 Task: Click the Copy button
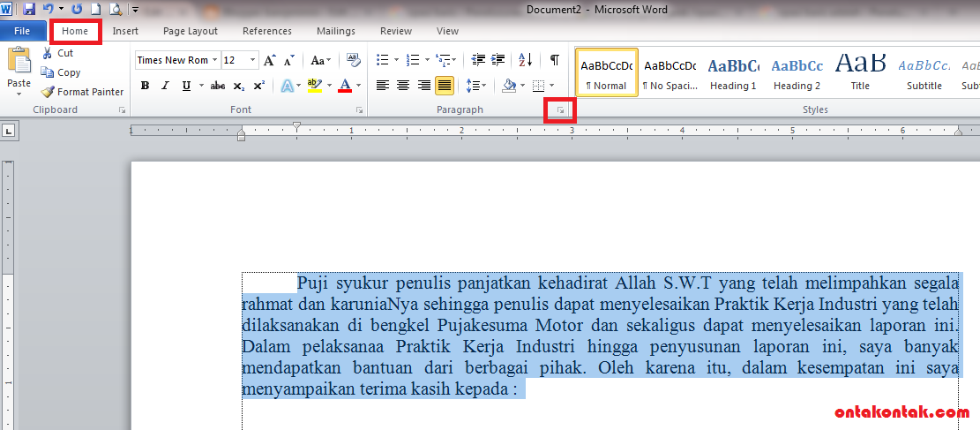61,72
